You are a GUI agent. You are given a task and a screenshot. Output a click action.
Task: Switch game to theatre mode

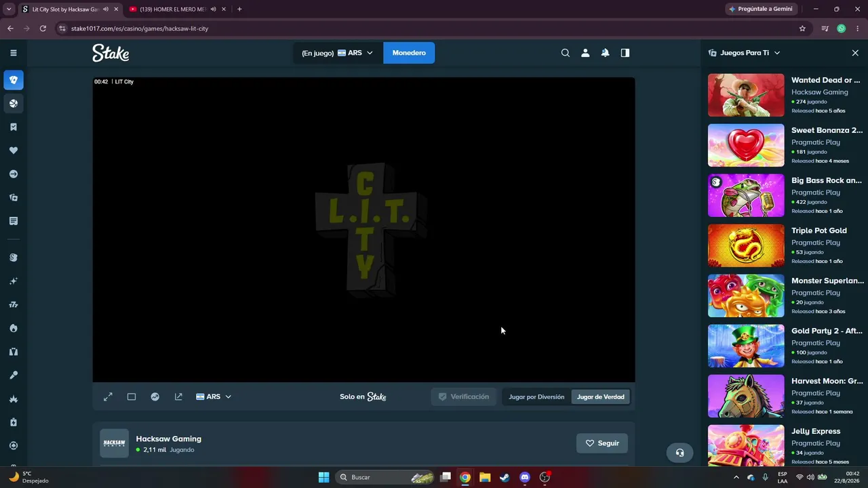tap(132, 397)
